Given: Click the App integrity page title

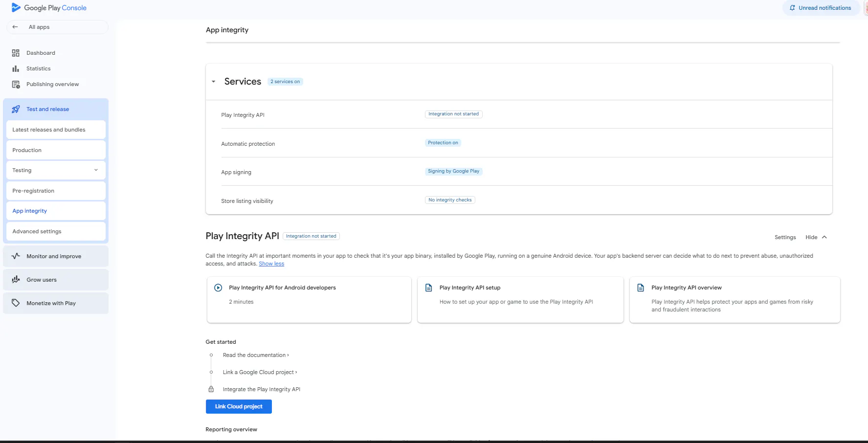Looking at the screenshot, I should tap(227, 30).
